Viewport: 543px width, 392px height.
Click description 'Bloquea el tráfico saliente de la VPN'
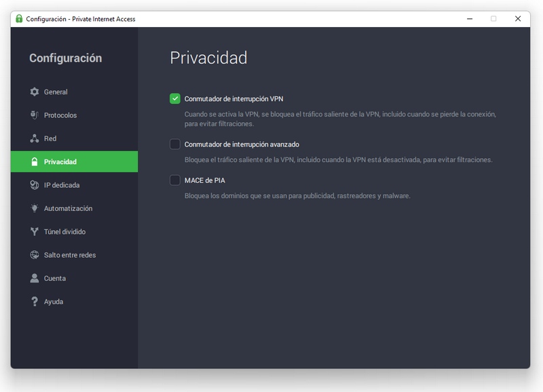coord(338,160)
